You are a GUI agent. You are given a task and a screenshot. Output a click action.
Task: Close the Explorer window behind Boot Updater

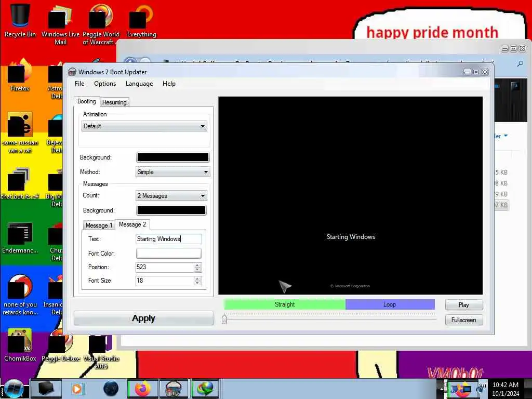[523, 48]
